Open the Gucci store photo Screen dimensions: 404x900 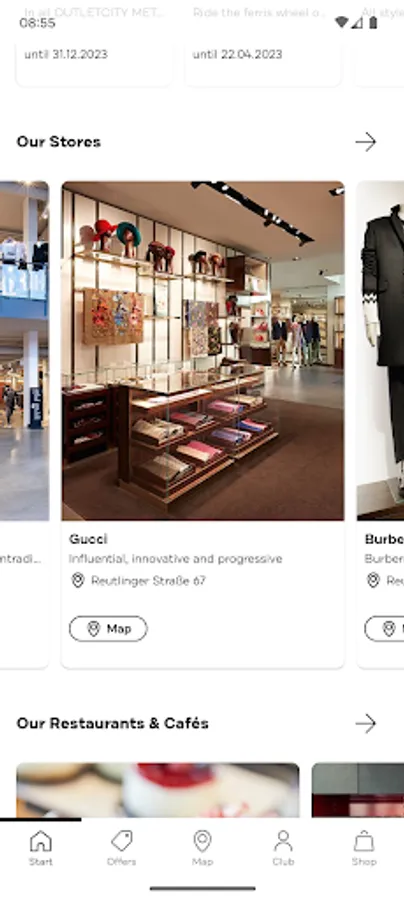(x=203, y=351)
